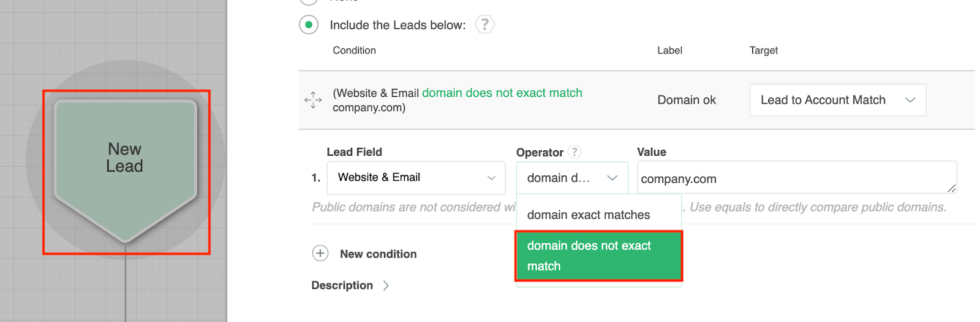Click the question mark icon next to Operator
980x322 pixels.
pos(574,152)
